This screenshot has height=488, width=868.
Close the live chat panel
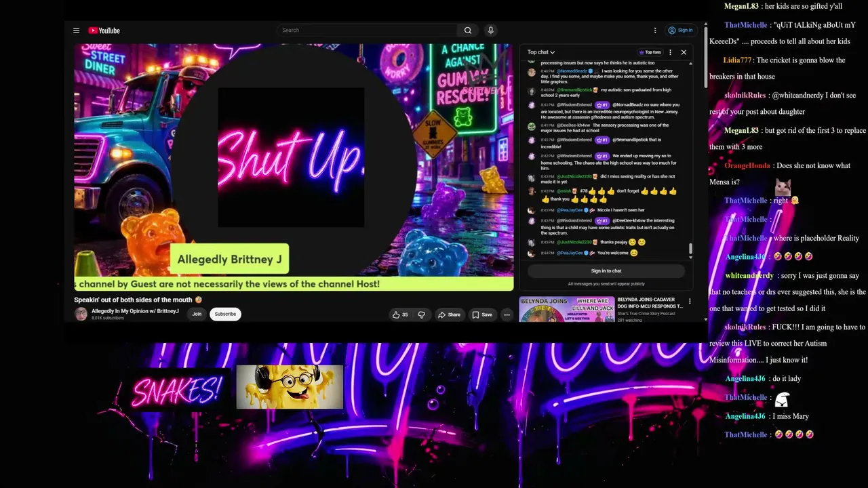point(684,52)
